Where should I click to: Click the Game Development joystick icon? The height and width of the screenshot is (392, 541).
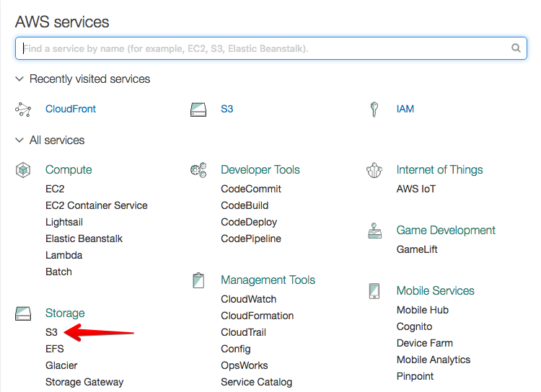(x=374, y=231)
